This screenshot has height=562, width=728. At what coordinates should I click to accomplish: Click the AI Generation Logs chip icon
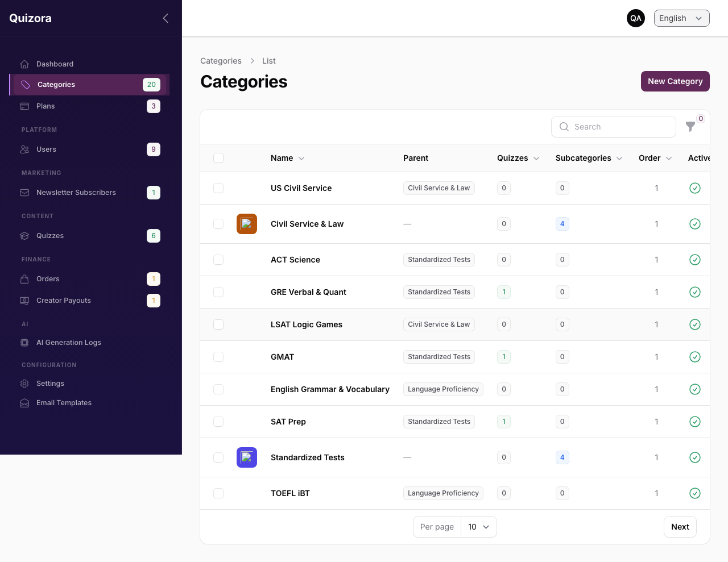tap(24, 343)
